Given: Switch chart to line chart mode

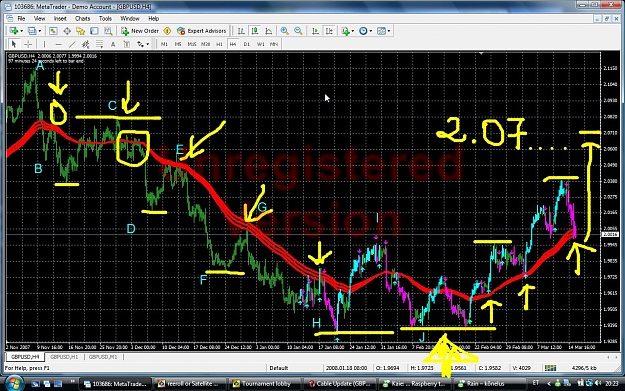Looking at the screenshot, I should point(269,31).
